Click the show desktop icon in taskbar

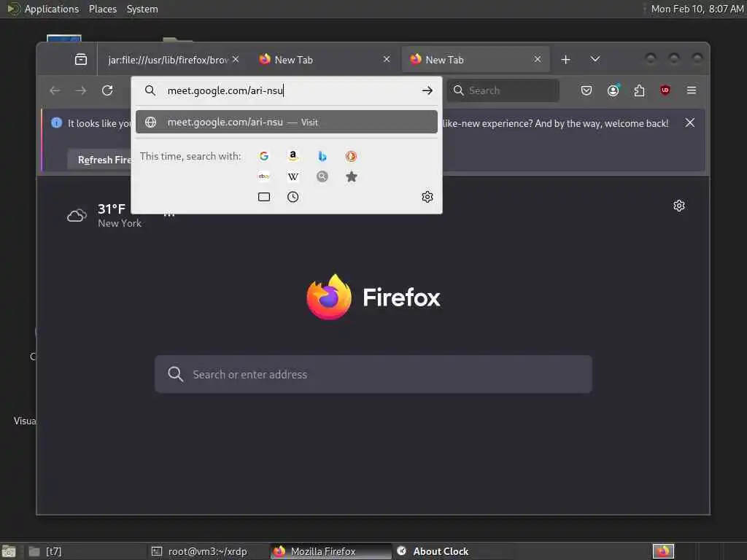coord(9,551)
